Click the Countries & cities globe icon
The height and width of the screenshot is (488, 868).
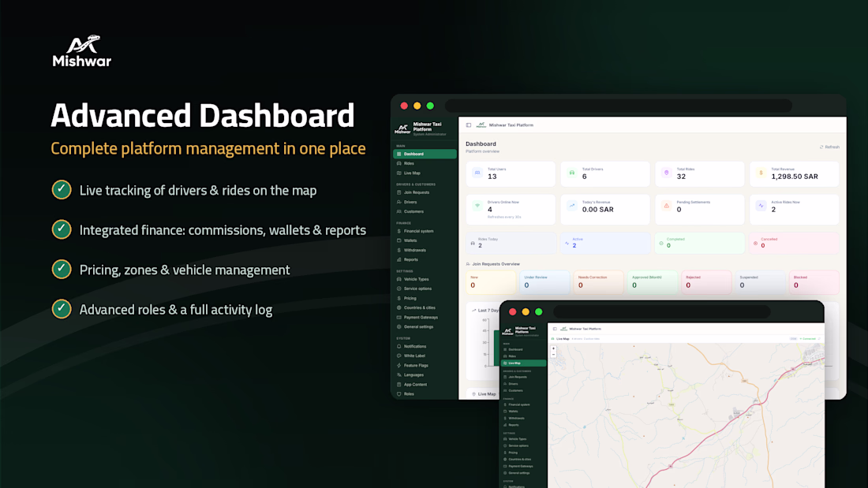point(399,307)
